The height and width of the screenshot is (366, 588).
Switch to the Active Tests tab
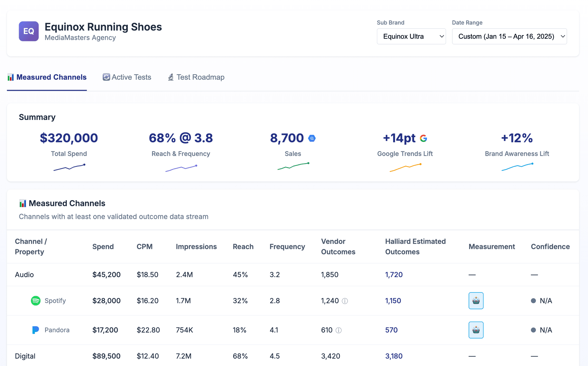127,77
